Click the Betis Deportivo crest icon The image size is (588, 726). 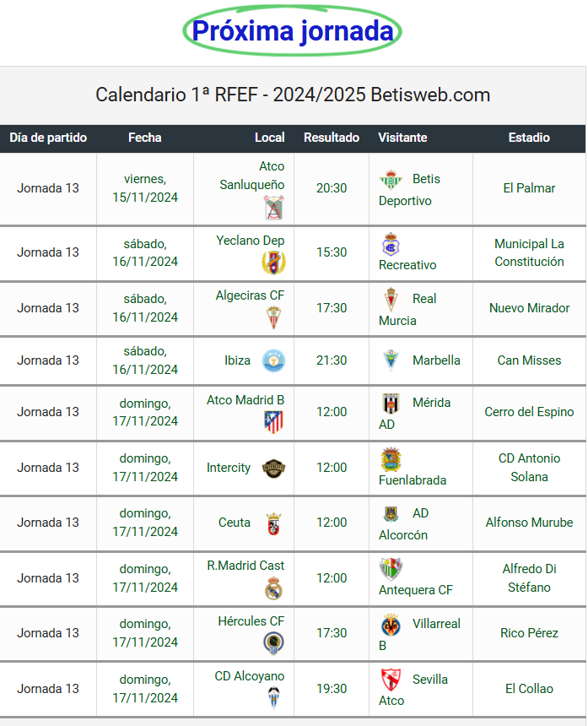pos(391,180)
